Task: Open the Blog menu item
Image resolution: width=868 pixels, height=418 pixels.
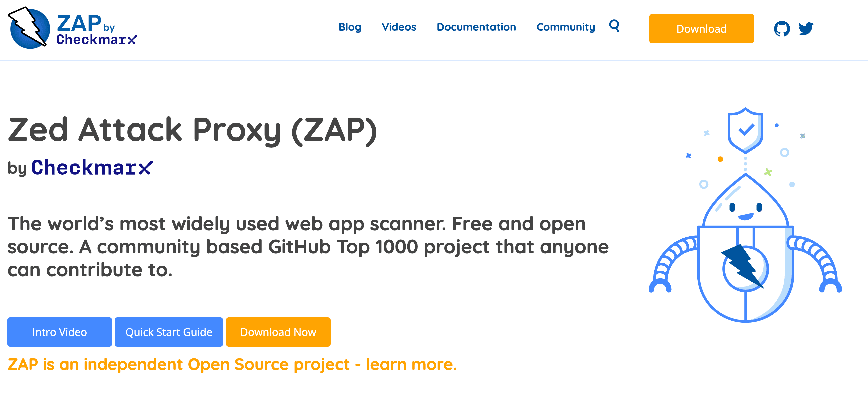Action: [350, 27]
